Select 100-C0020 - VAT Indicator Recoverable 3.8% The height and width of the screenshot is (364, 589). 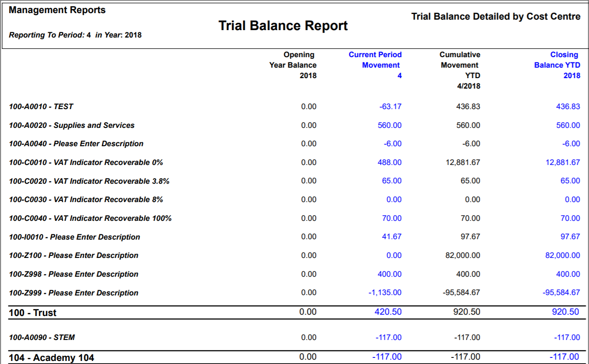89,181
